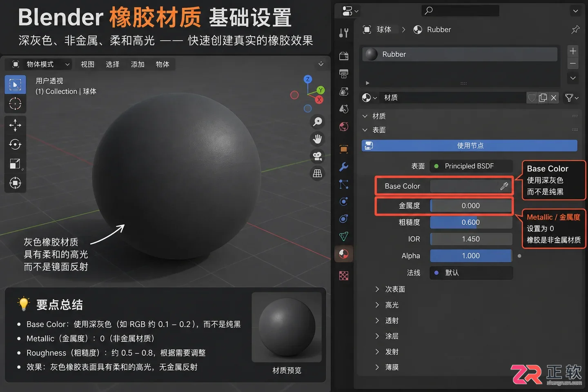Expand the 涂层 panel
This screenshot has height=392, width=588.
point(387,336)
